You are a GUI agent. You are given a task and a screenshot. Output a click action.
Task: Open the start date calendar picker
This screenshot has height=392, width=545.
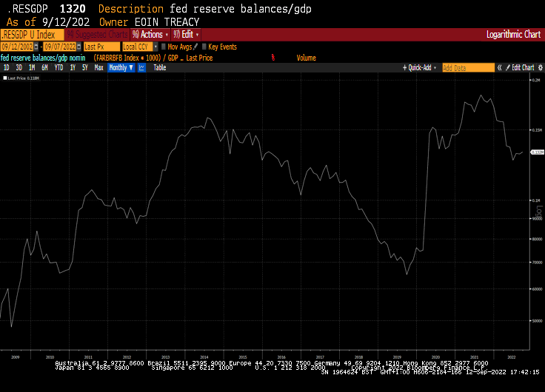pyautogui.click(x=36, y=47)
